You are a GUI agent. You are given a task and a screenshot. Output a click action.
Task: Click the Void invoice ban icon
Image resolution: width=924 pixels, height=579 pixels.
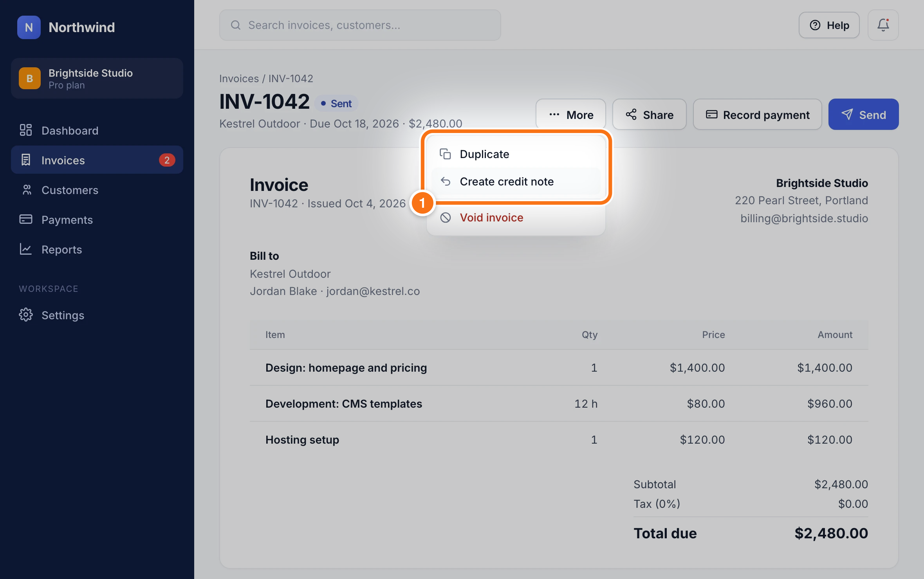tap(445, 217)
